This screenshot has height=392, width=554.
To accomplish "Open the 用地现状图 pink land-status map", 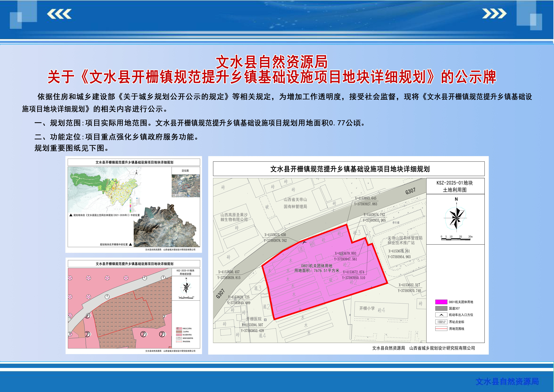I will (x=120, y=308).
